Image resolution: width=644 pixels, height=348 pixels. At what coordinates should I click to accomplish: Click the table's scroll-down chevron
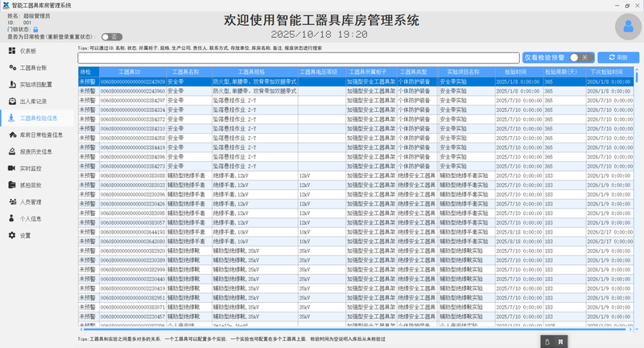(637, 329)
